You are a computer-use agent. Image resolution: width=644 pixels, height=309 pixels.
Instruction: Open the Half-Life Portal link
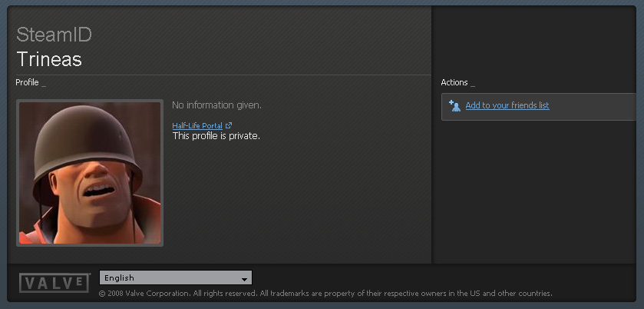pyautogui.click(x=197, y=125)
